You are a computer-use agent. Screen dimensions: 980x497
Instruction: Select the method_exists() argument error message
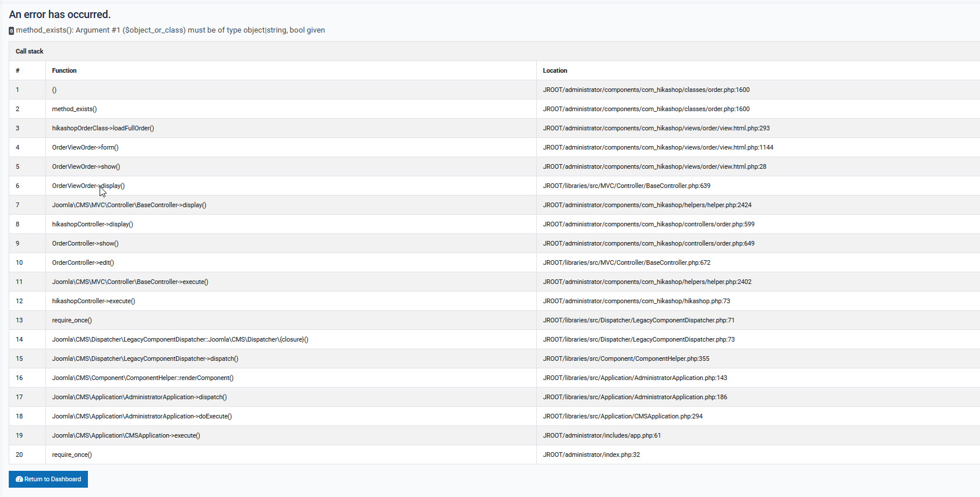(x=171, y=30)
